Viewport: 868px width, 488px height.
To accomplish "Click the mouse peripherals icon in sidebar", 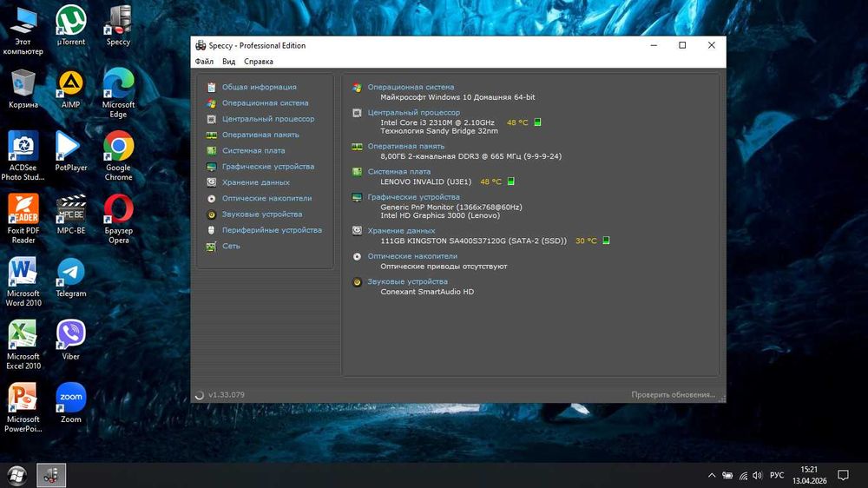I will pos(212,230).
